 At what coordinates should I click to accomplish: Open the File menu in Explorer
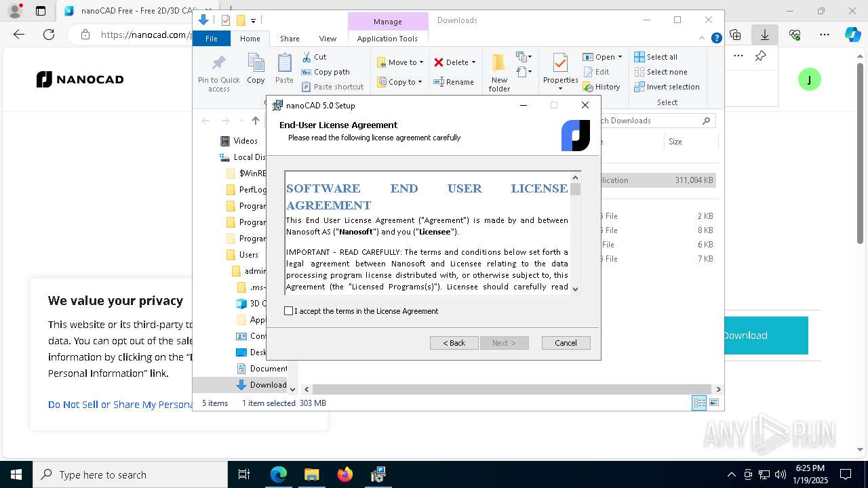tap(212, 39)
